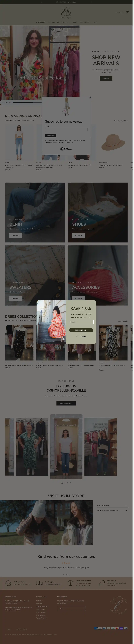This screenshot has width=134, height=644.
Task: Open the shopping cart bag icon
Action: pyautogui.click(x=127, y=12)
